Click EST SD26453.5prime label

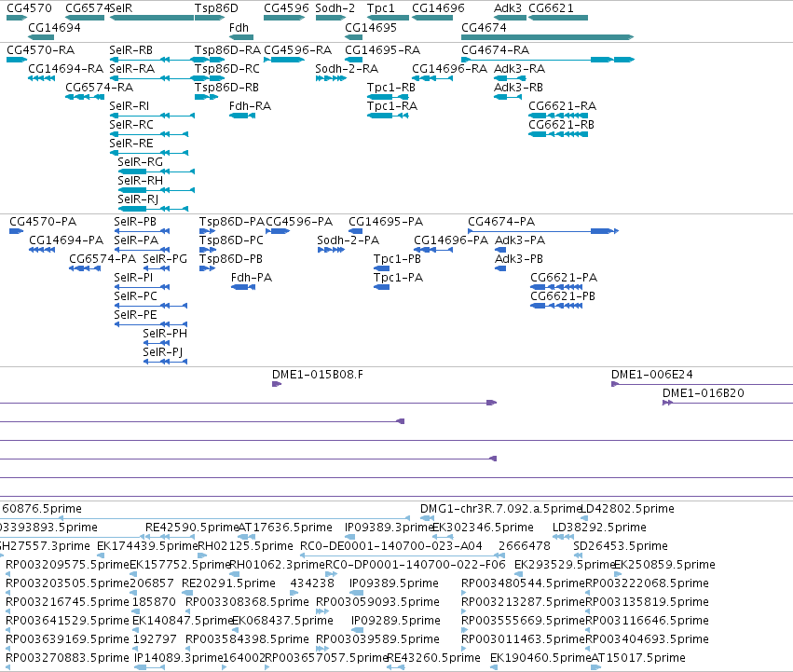tap(621, 546)
